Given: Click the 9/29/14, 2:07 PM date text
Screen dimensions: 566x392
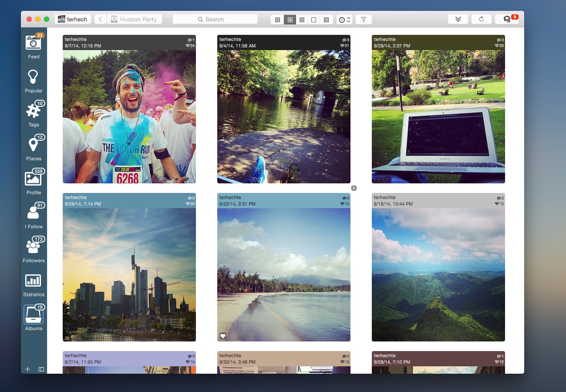Looking at the screenshot, I should pyautogui.click(x=392, y=46).
